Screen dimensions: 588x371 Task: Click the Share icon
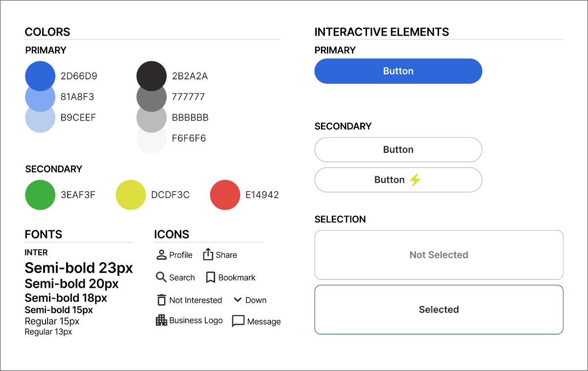click(x=208, y=254)
